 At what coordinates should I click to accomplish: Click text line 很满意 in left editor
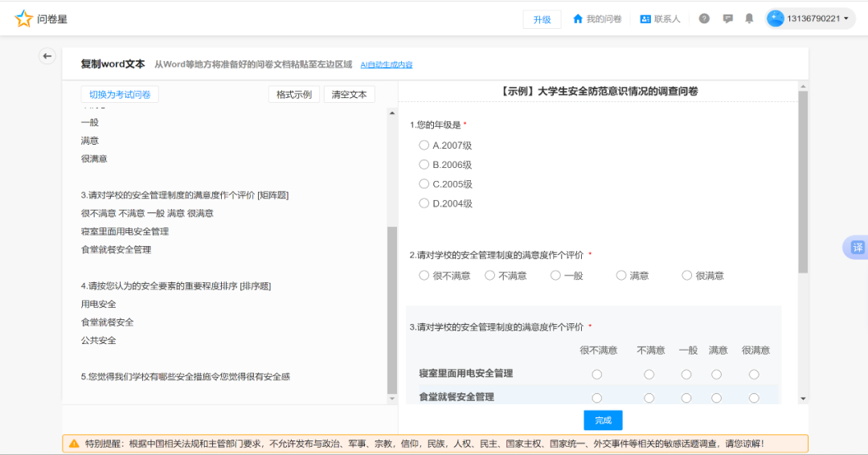click(94, 159)
